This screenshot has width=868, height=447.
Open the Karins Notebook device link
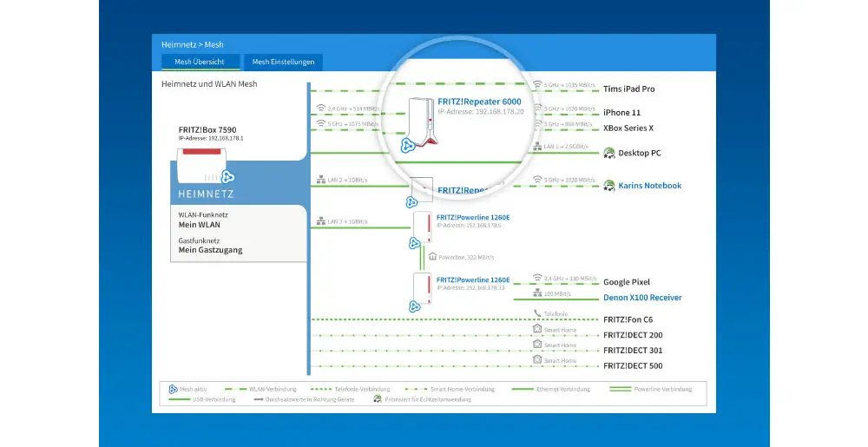pyautogui.click(x=650, y=186)
